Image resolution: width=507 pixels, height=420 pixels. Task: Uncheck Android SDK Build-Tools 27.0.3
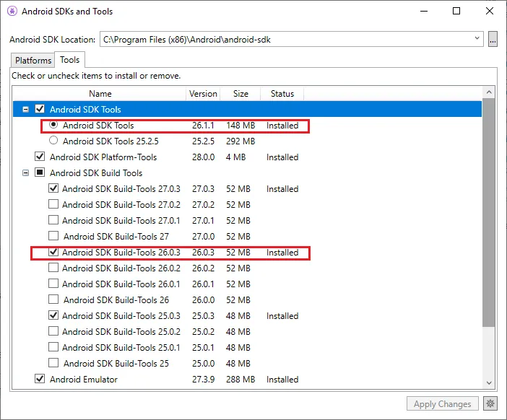tap(53, 188)
